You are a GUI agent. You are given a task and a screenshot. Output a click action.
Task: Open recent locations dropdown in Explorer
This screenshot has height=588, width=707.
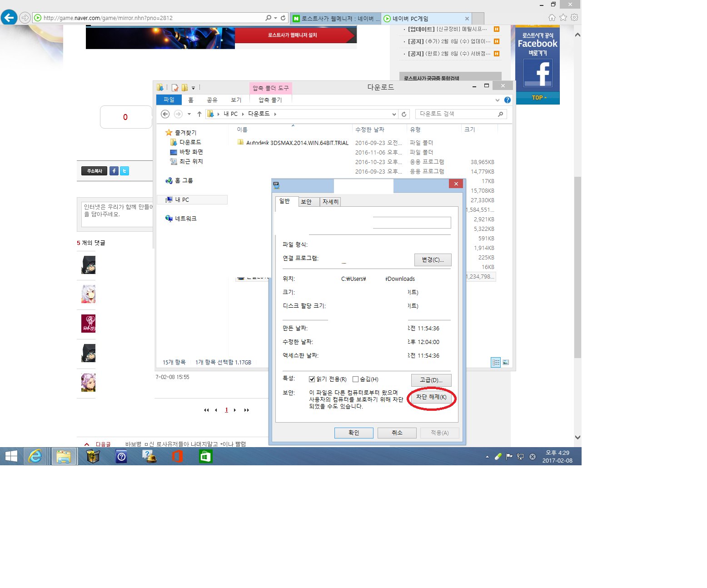click(189, 114)
